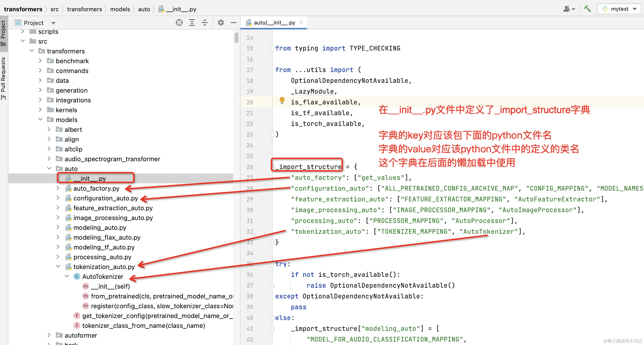Click the yellow light bulb intention icon
Viewport: 644px width, 345px height.
[282, 100]
